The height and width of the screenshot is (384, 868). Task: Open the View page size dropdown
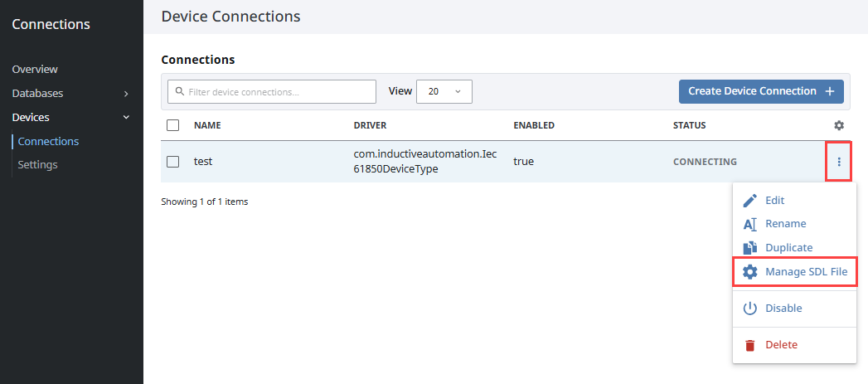coord(444,91)
